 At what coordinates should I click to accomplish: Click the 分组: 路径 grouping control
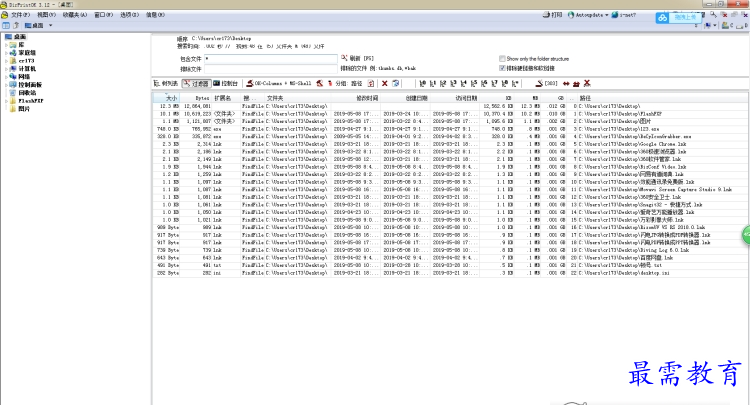tap(345, 84)
